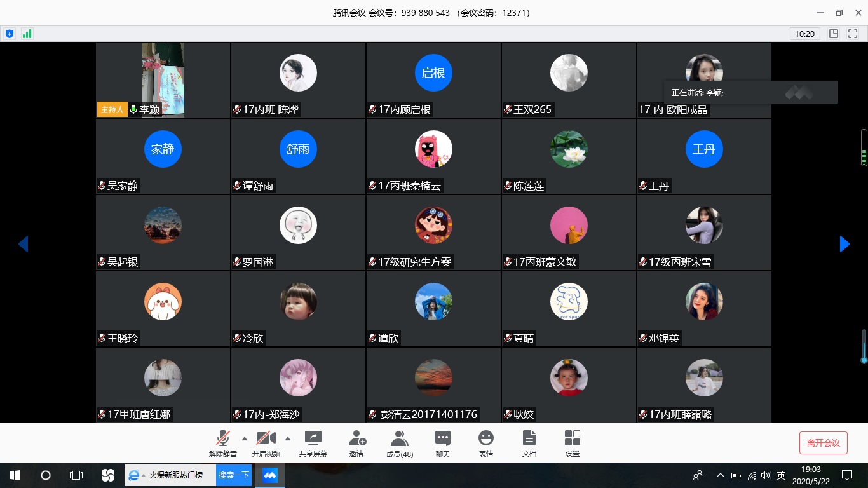The width and height of the screenshot is (868, 488).
Task: Turn on video (开启视频)
Action: click(x=266, y=443)
